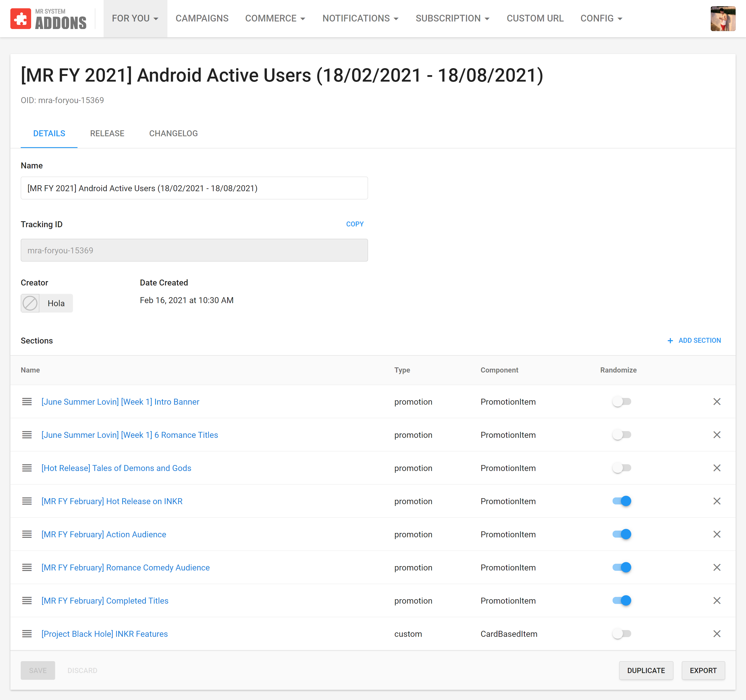Viewport: 746px width, 700px height.
Task: Switch to the Release tab
Action: coord(107,134)
